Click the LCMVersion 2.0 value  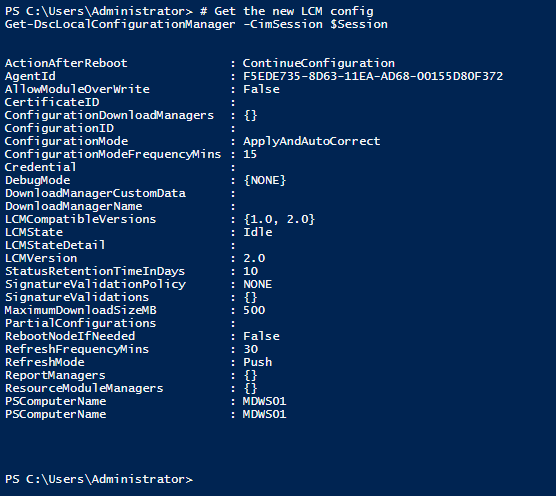click(254, 258)
